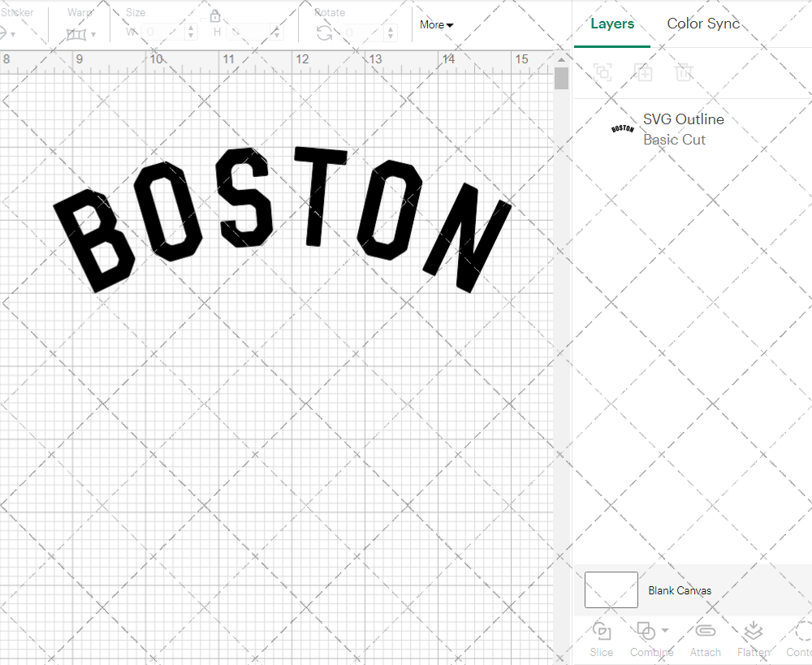Select the Slice tool

(x=601, y=639)
